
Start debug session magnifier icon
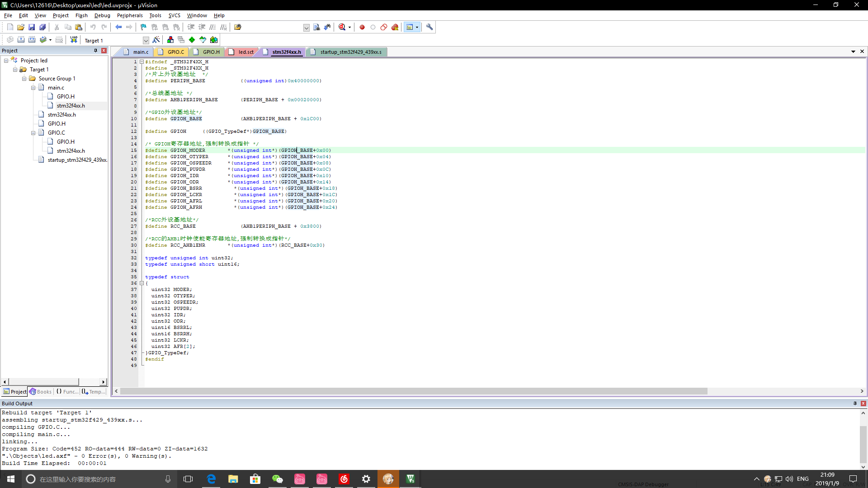click(342, 27)
